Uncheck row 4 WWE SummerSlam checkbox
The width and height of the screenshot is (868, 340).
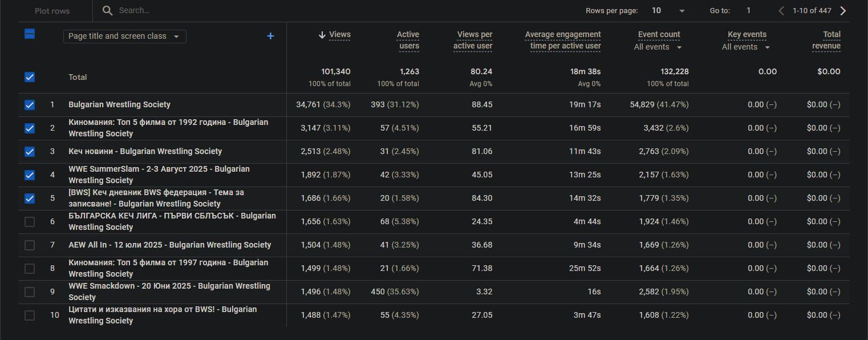(30, 175)
